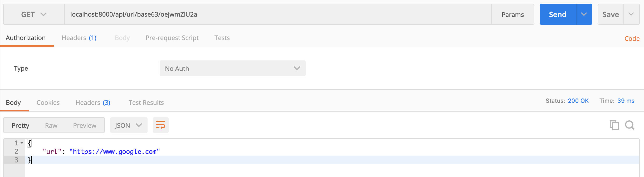Toggle text wrapping for the response
The height and width of the screenshot is (177, 644).
tap(160, 125)
